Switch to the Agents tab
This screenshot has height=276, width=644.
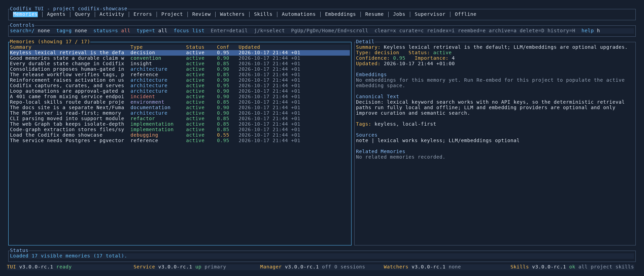click(56, 14)
